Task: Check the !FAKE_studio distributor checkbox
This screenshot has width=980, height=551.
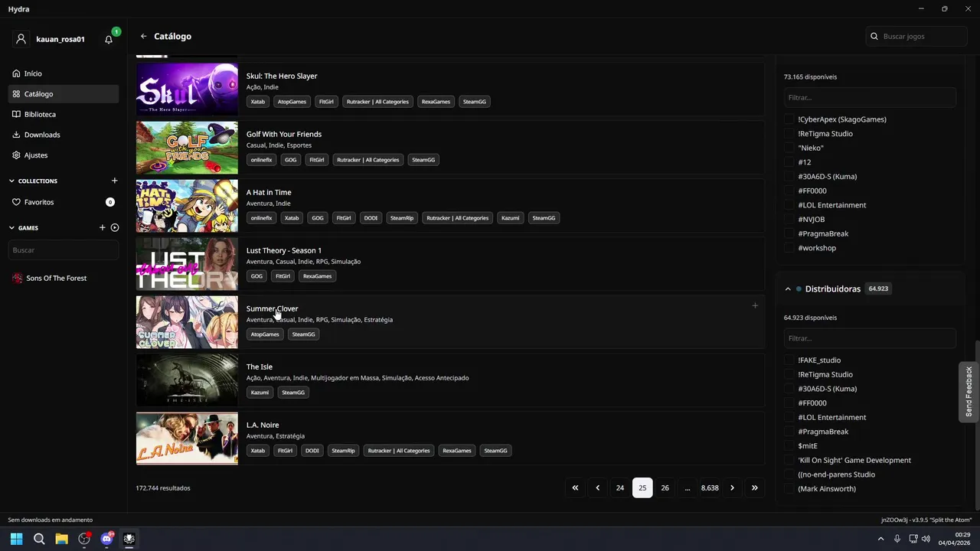Action: (x=789, y=360)
